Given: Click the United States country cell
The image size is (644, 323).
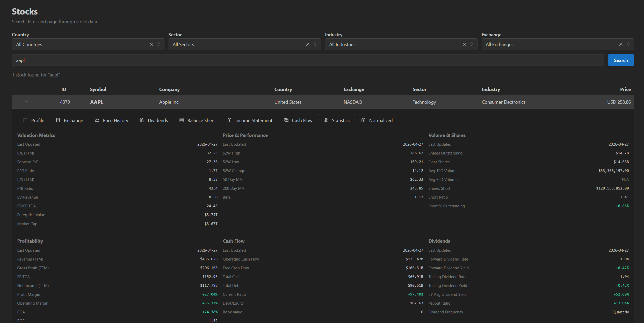Looking at the screenshot, I should pos(288,102).
